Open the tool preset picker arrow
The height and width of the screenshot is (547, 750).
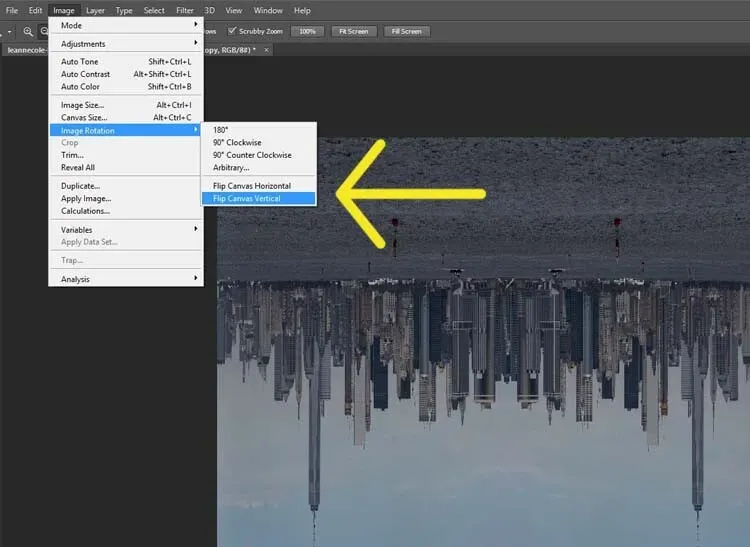pos(9,31)
